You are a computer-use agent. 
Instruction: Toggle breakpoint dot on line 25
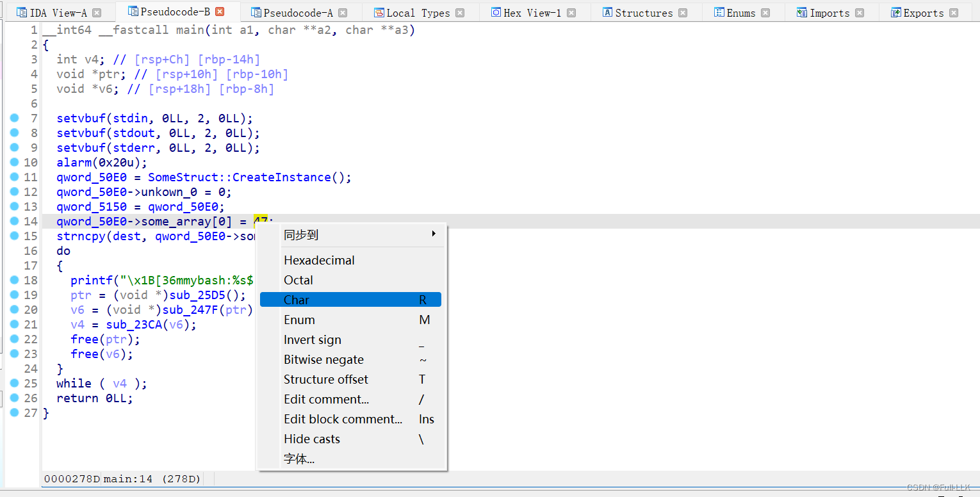pyautogui.click(x=14, y=384)
